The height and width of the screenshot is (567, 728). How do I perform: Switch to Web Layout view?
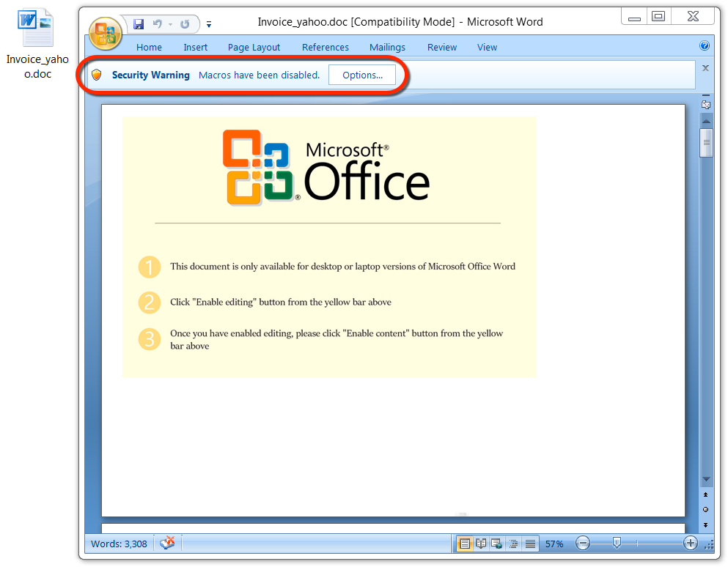[x=497, y=544]
